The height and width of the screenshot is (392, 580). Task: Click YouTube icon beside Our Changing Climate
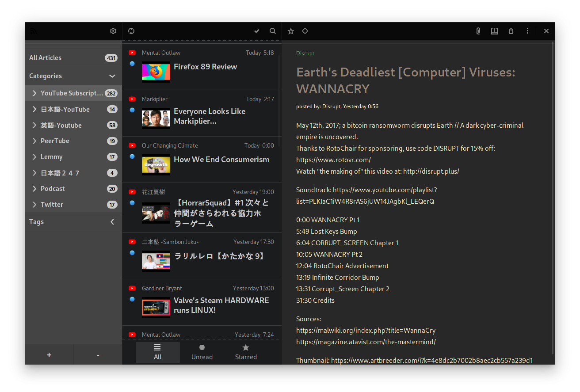(x=132, y=145)
